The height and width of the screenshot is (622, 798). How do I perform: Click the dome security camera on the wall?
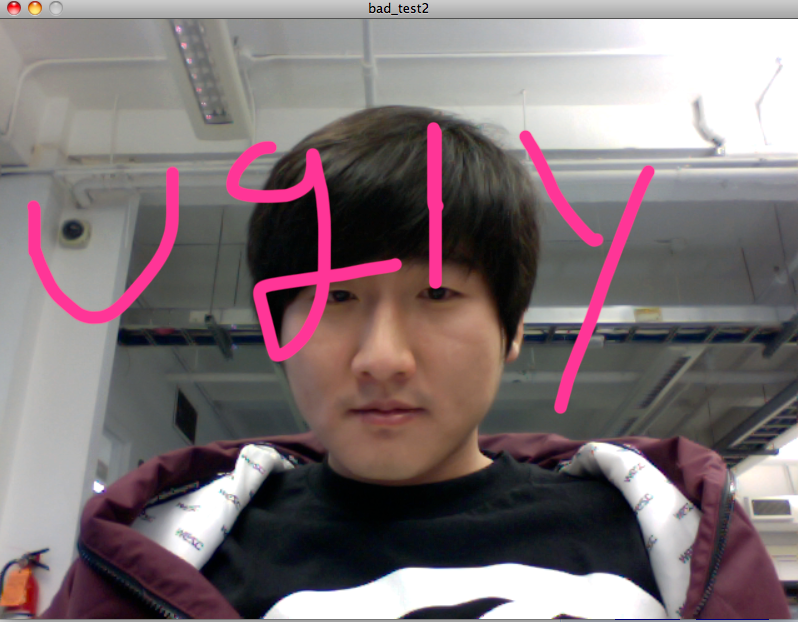coord(72,231)
